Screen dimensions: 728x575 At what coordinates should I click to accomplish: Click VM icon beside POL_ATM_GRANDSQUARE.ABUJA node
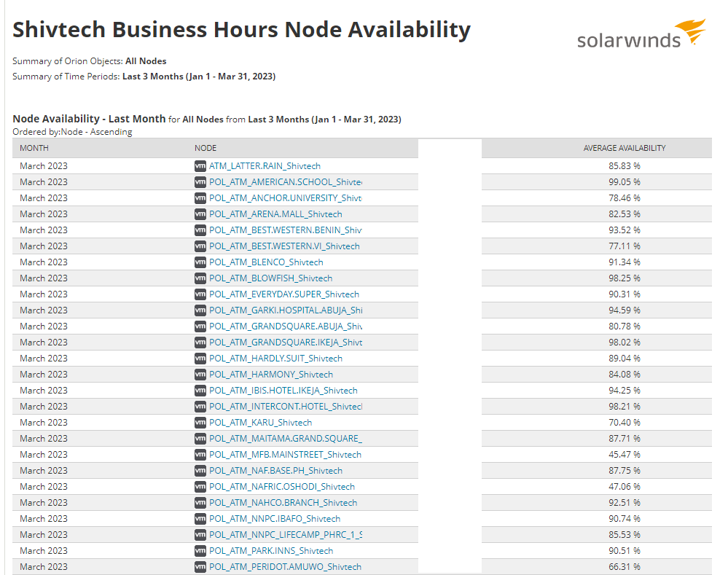pyautogui.click(x=200, y=326)
